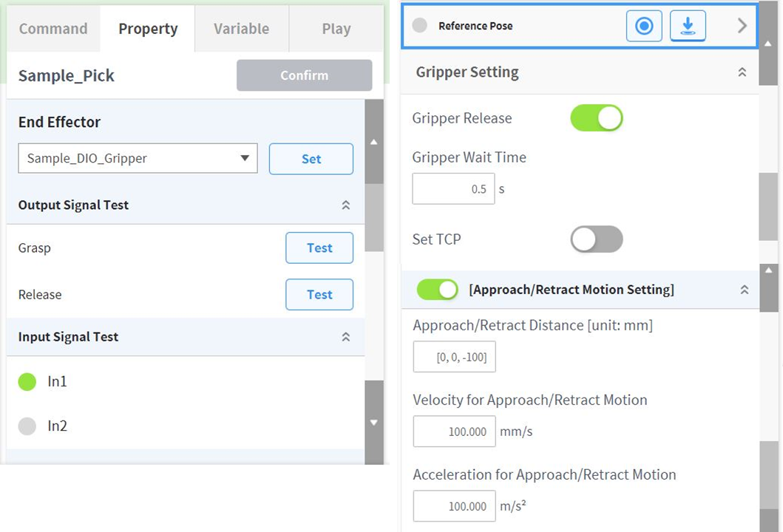Screen dimensions: 783x532
Task: Turn off the Gripper Release toggle
Action: pyautogui.click(x=597, y=118)
